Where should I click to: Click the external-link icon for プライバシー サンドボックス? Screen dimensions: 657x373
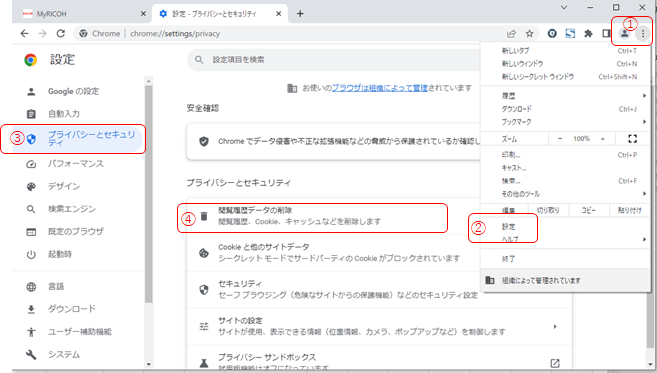(555, 363)
